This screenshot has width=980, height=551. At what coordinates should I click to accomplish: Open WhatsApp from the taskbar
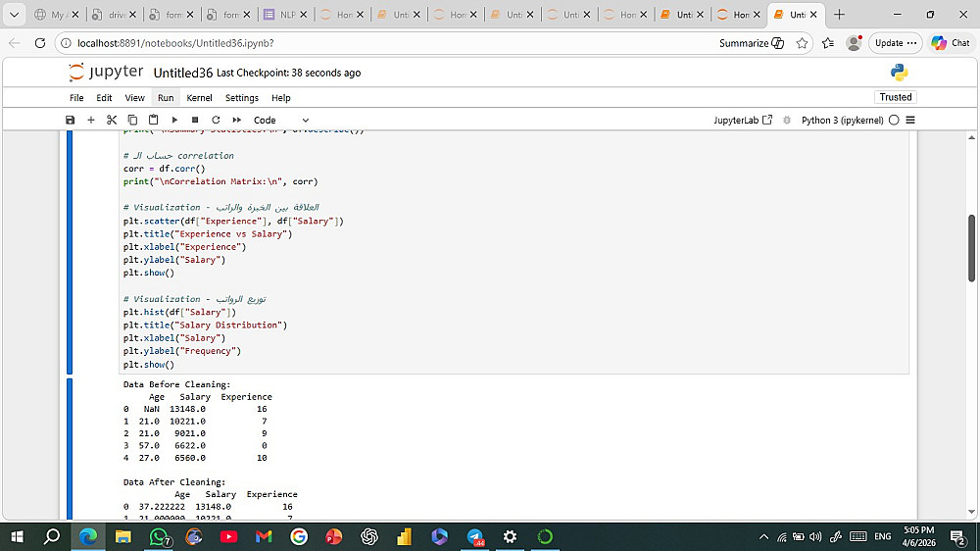[160, 536]
